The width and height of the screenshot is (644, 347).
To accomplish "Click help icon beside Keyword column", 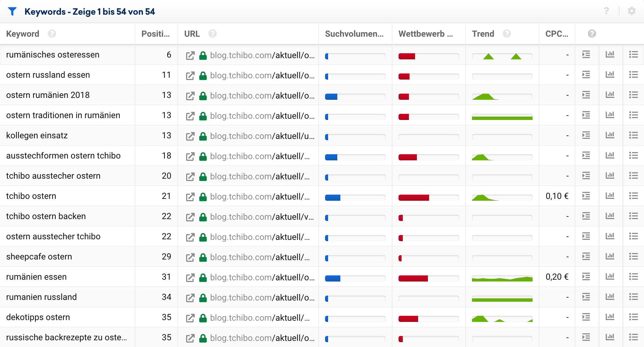I will (x=52, y=34).
